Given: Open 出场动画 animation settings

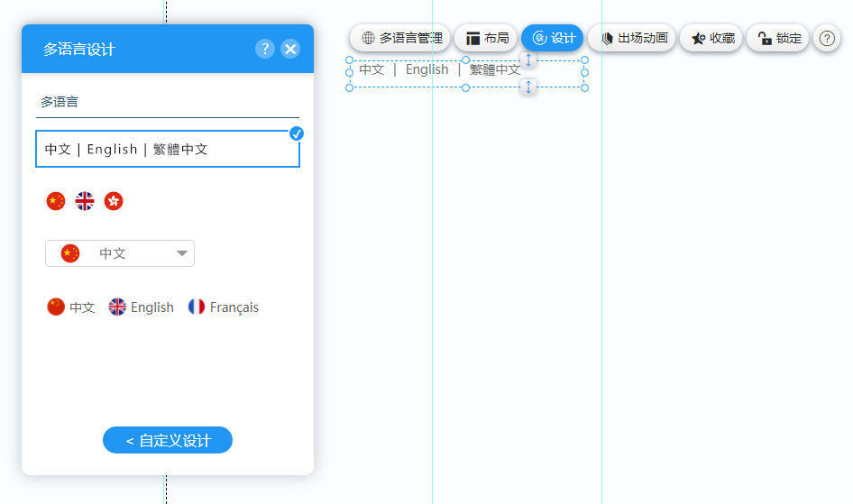Looking at the screenshot, I should (633, 38).
